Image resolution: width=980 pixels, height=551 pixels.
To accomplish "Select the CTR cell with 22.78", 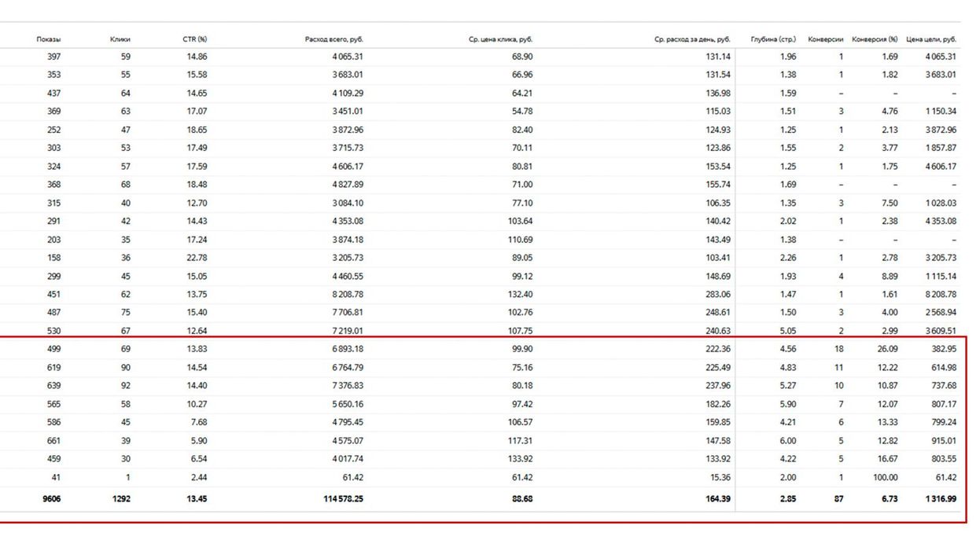I will coord(196,258).
